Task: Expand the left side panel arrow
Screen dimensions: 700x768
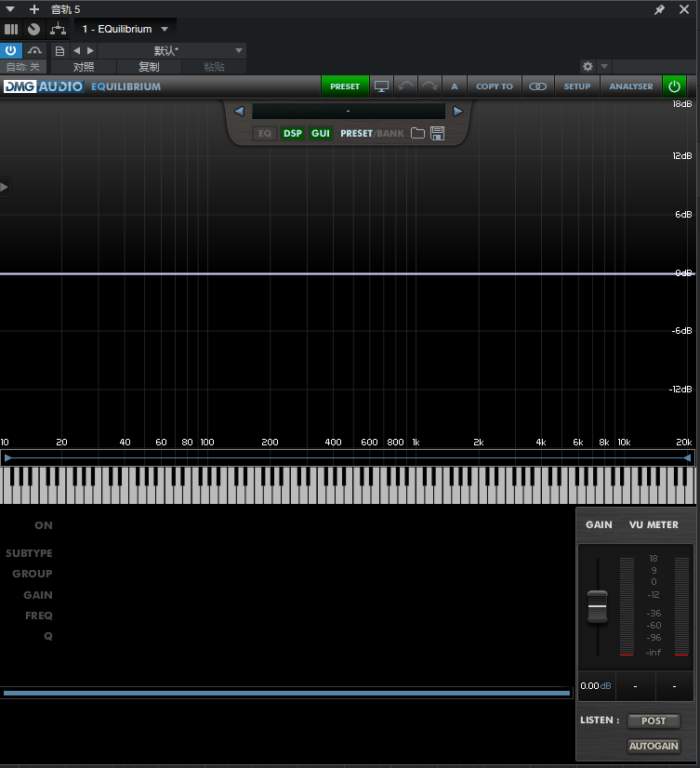Action: (x=5, y=187)
